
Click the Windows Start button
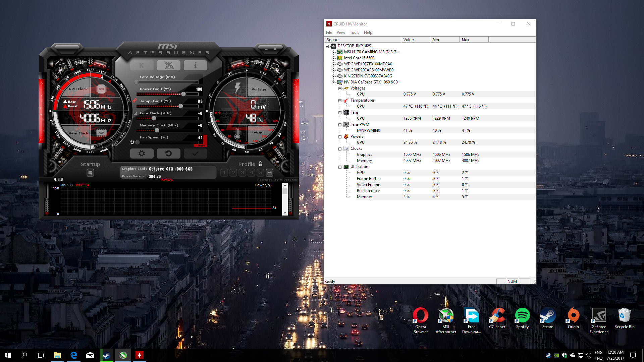[8, 355]
